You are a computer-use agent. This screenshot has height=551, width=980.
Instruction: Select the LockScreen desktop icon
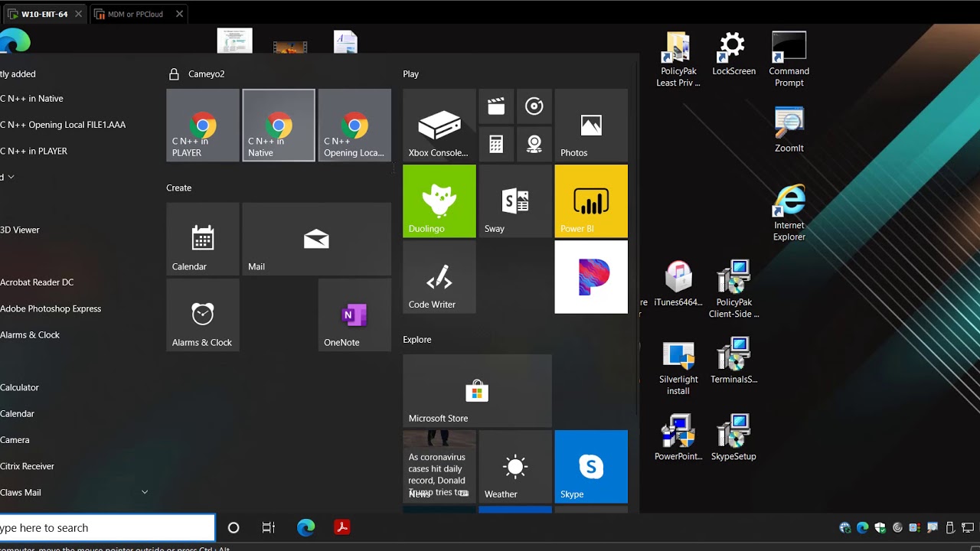point(733,54)
